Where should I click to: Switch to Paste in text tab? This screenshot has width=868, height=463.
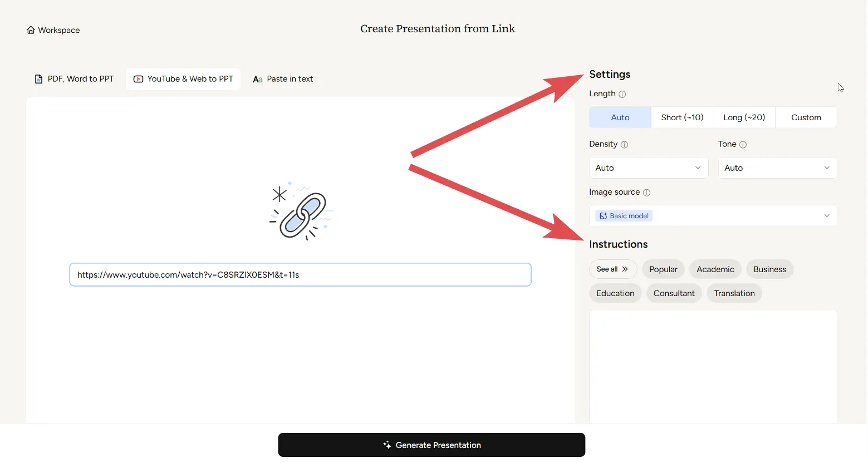283,79
